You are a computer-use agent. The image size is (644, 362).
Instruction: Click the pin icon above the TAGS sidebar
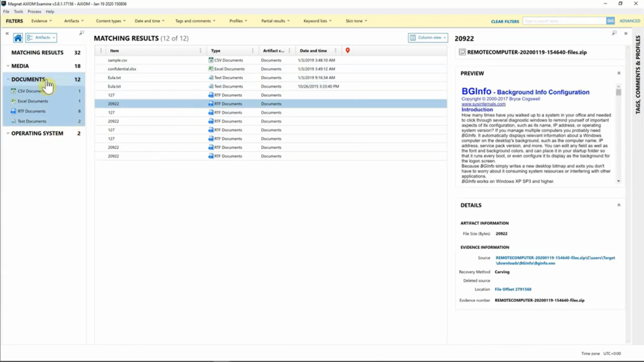tap(614, 33)
